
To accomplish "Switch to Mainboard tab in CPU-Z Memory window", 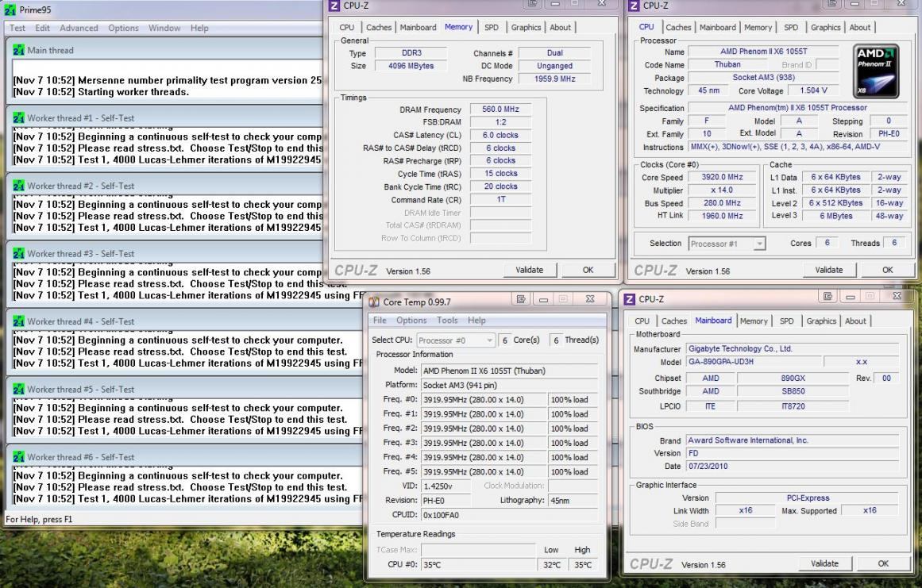I will (x=418, y=27).
